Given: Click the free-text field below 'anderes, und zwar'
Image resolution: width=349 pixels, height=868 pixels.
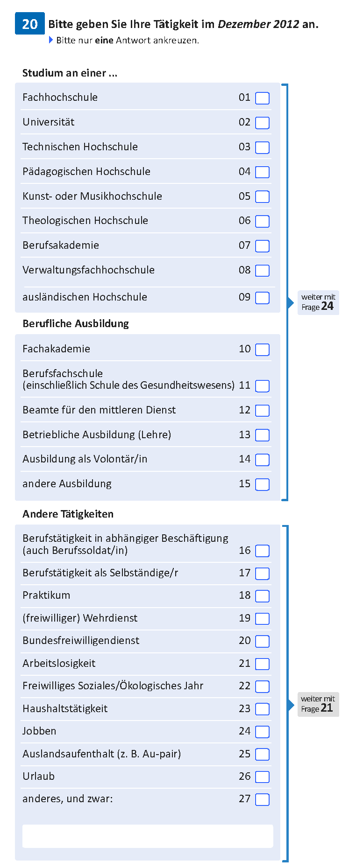Looking at the screenshot, I should coord(148,836).
